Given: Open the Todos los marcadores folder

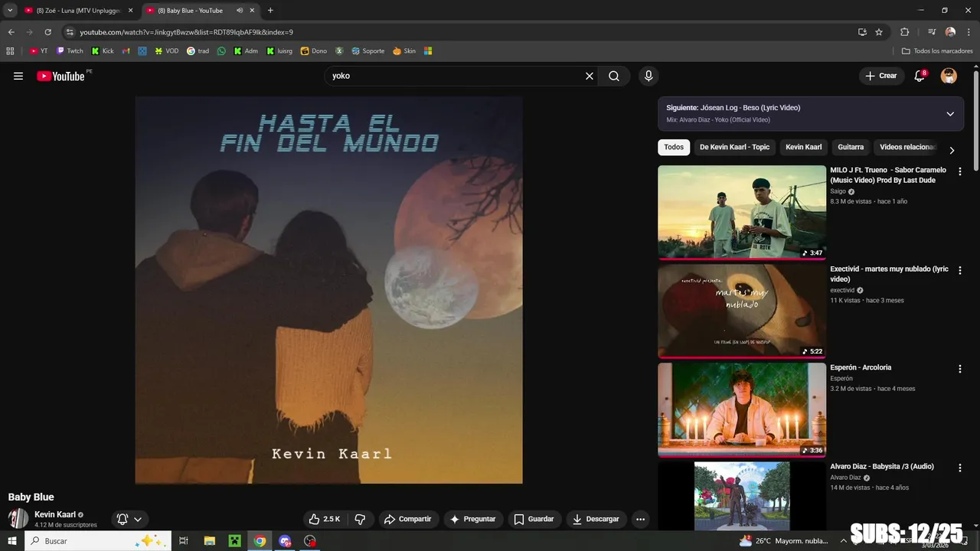Looking at the screenshot, I should tap(937, 51).
